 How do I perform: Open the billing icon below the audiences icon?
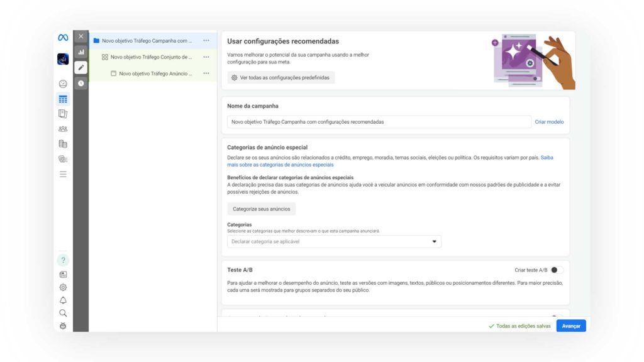click(x=63, y=144)
